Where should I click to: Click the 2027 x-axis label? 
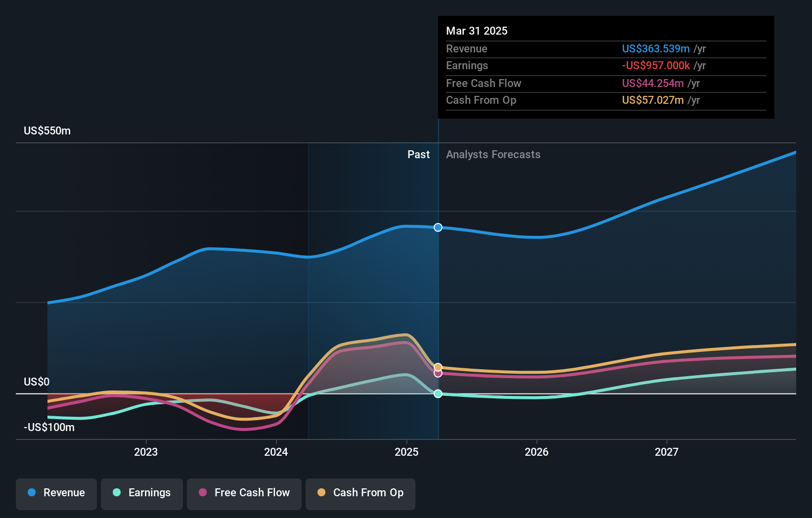(x=667, y=452)
